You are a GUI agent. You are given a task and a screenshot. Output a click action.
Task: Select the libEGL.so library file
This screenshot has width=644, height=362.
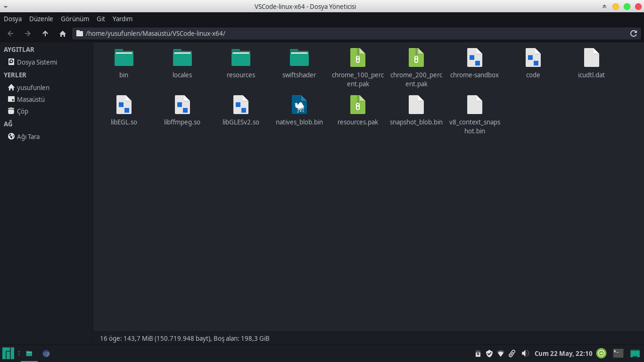tap(124, 105)
